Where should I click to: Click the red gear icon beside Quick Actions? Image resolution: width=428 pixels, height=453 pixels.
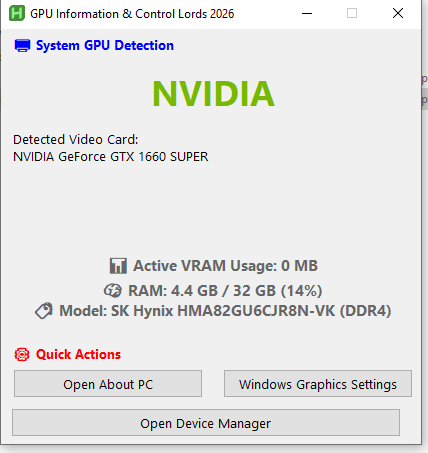pyautogui.click(x=22, y=354)
